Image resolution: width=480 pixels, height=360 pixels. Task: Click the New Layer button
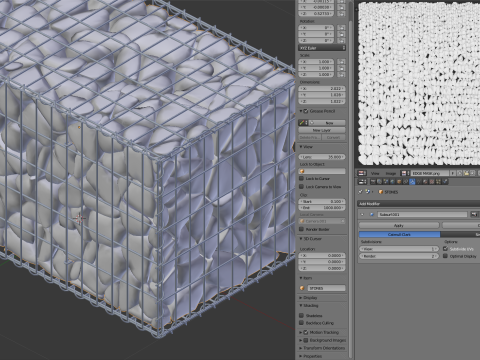(x=322, y=130)
